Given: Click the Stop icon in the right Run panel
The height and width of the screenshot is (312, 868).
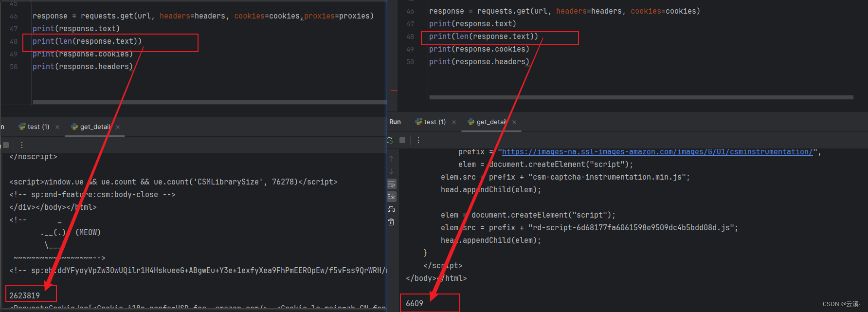Looking at the screenshot, I should coord(402,140).
